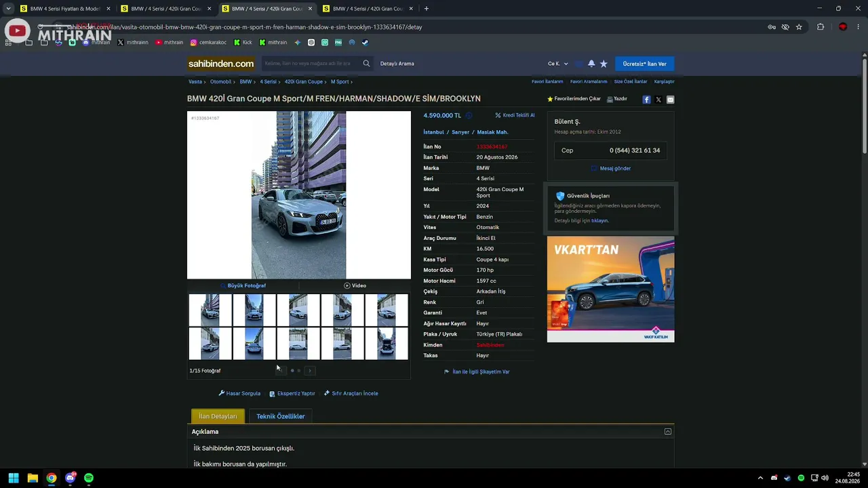The image size is (868, 488).
Task: Open Chrome tab search dropdown arrow
Action: tap(8, 9)
